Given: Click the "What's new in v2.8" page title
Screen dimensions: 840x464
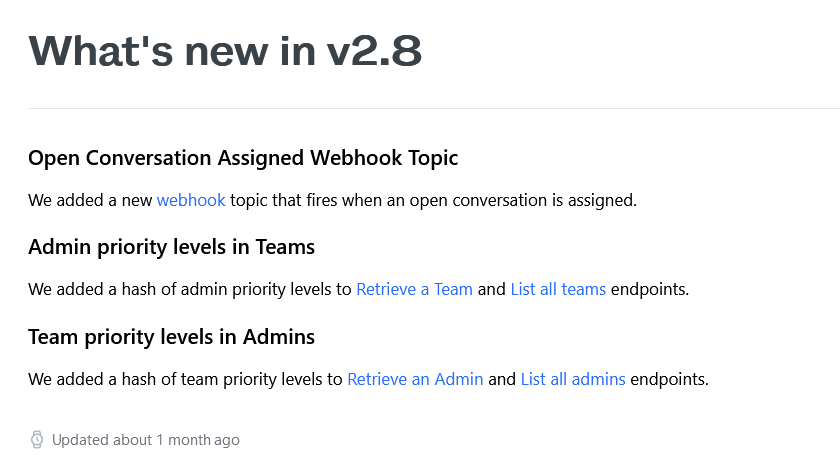Looking at the screenshot, I should point(225,52).
